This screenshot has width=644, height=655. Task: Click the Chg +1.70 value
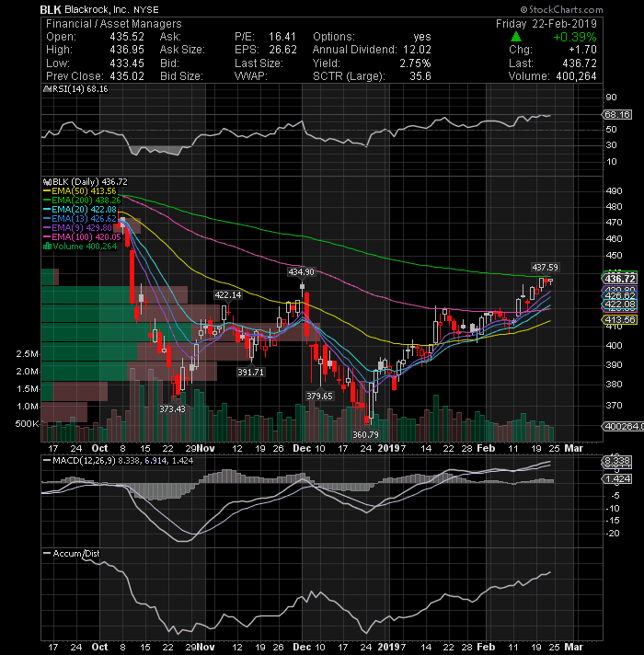(x=582, y=50)
